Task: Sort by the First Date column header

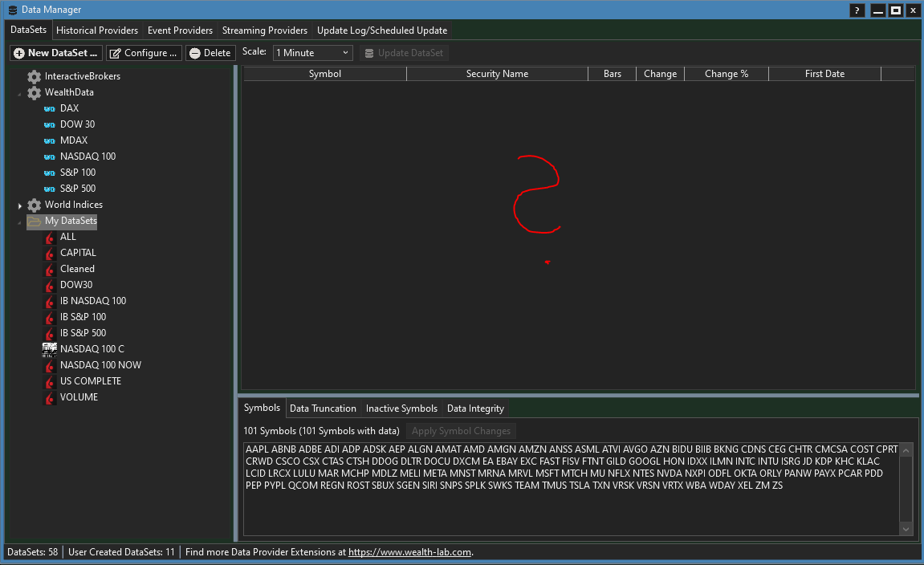Action: pos(825,74)
